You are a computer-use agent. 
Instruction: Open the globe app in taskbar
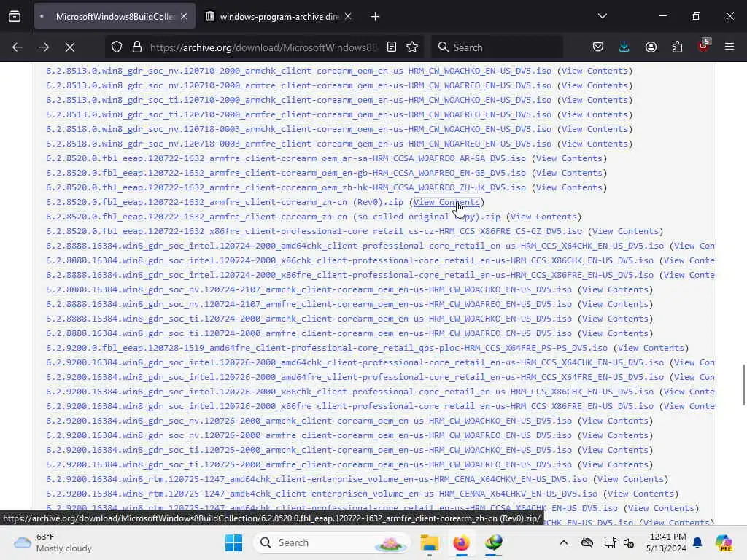[x=494, y=542]
